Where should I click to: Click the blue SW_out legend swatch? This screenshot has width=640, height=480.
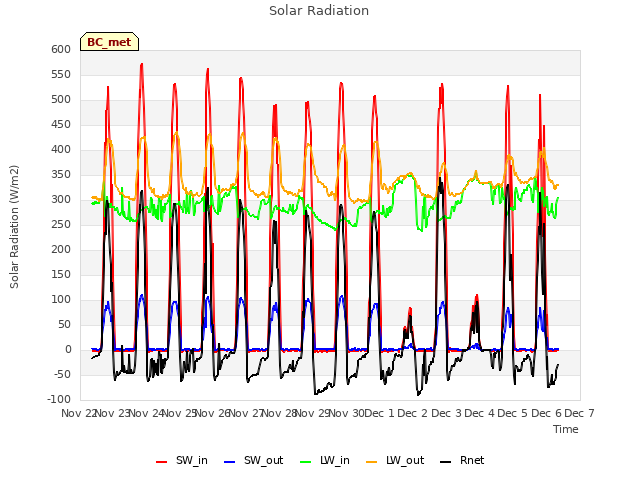point(230,462)
